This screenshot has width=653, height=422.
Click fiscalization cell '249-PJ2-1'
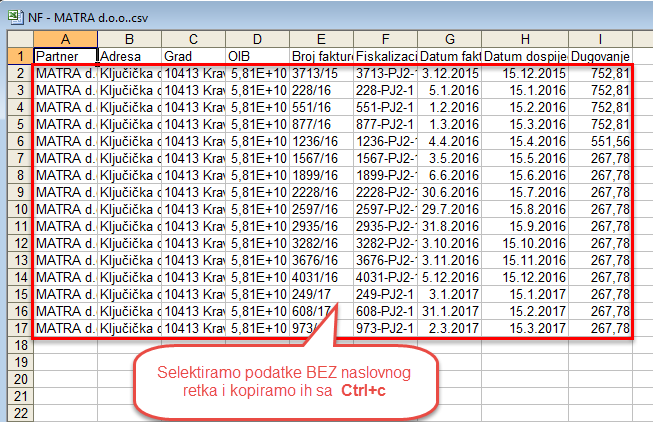386,295
